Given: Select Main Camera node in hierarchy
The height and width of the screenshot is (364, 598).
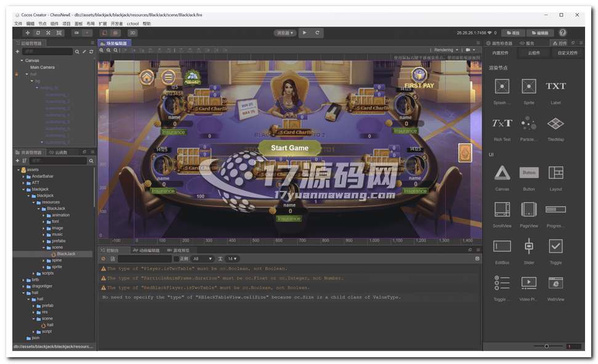Looking at the screenshot, I should tap(42, 67).
